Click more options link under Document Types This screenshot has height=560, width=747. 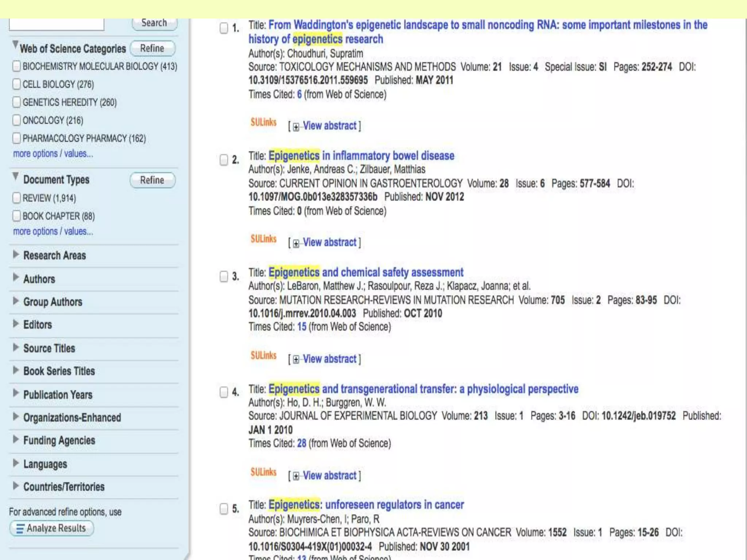point(53,232)
